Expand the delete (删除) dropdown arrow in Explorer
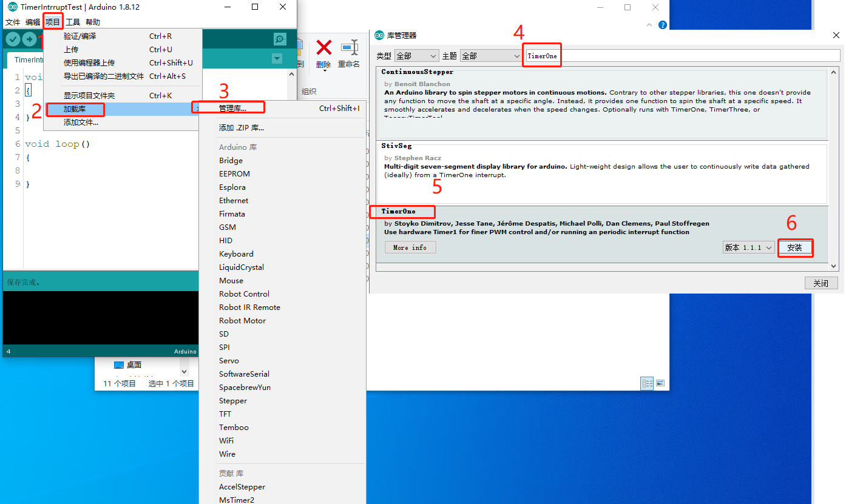The width and height of the screenshot is (846, 504). (324, 71)
